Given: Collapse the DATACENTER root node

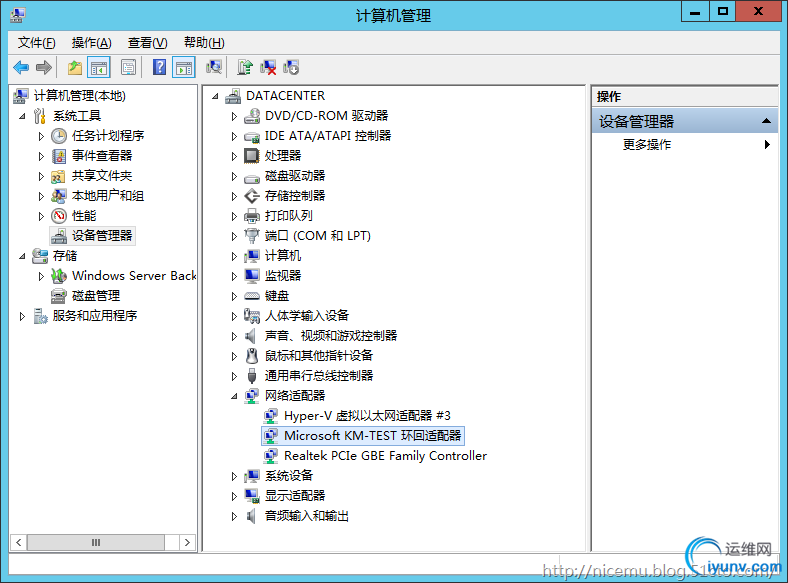Looking at the screenshot, I should 215,96.
